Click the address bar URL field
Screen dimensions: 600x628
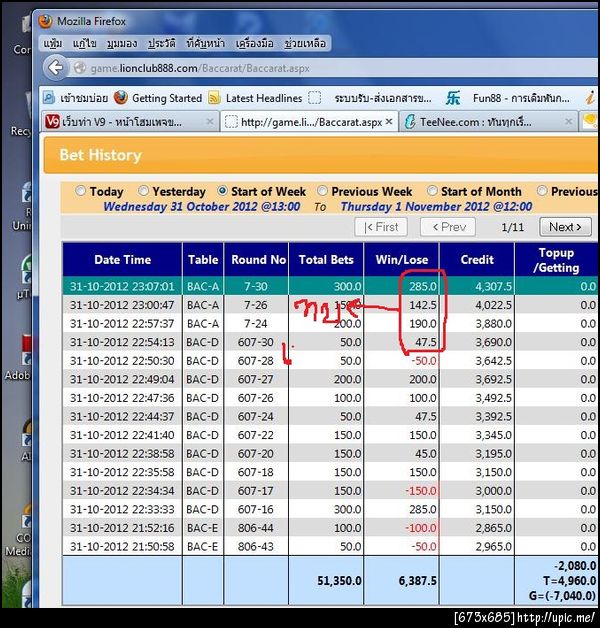332,68
